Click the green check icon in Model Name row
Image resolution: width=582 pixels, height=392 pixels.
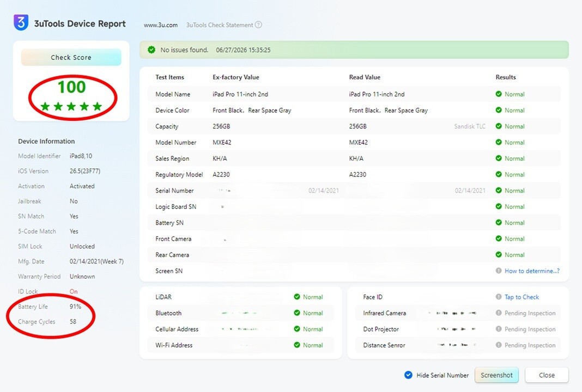coord(499,94)
